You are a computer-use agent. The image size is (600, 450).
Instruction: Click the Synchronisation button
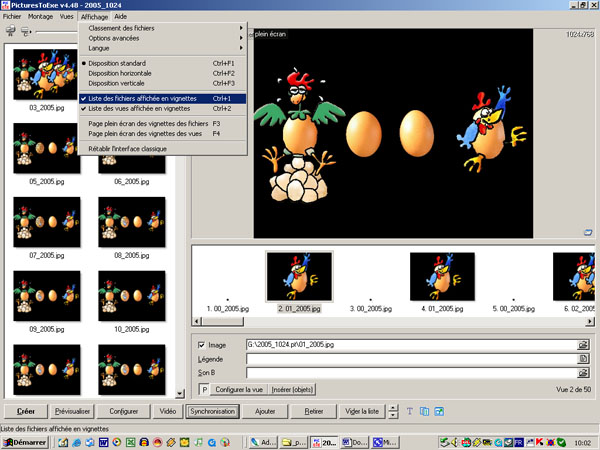tap(212, 411)
